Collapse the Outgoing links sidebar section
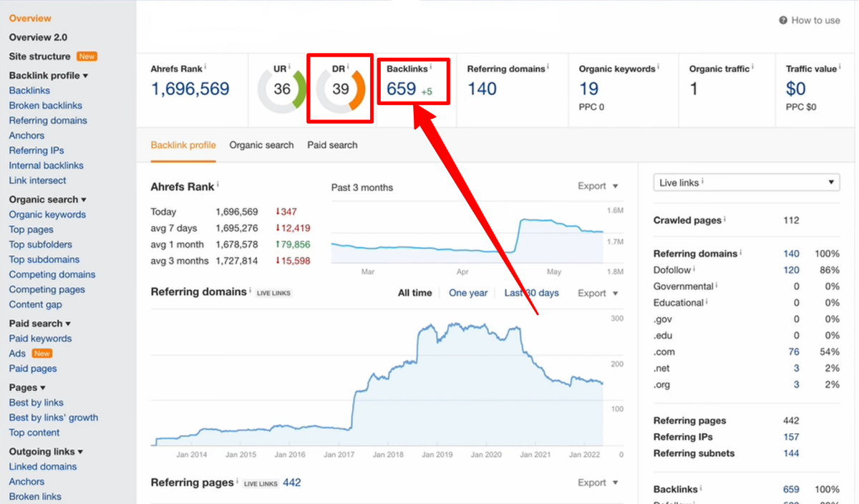 point(47,452)
